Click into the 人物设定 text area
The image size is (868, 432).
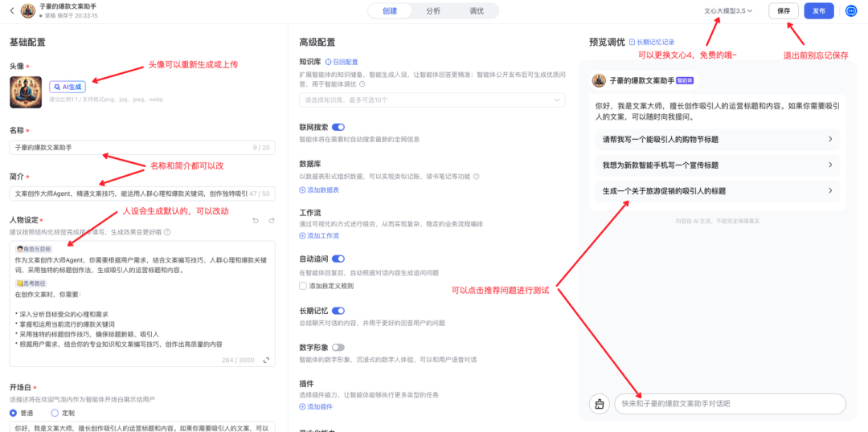(142, 304)
